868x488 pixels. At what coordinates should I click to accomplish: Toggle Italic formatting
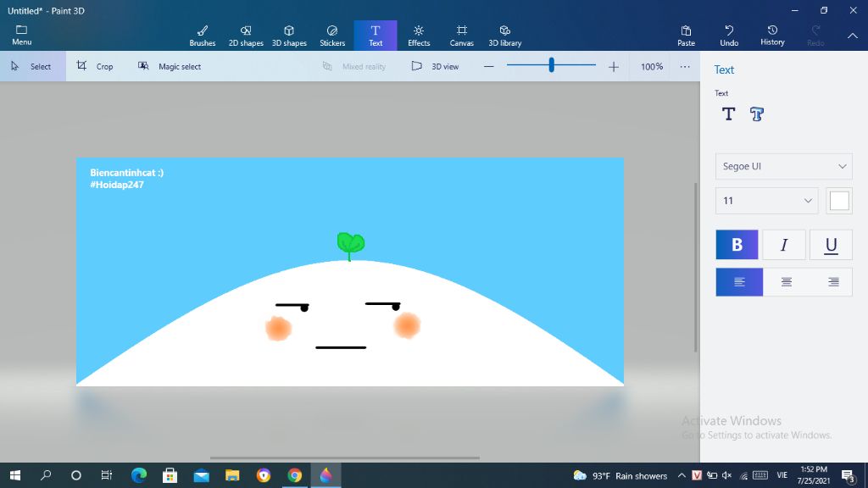pyautogui.click(x=784, y=245)
